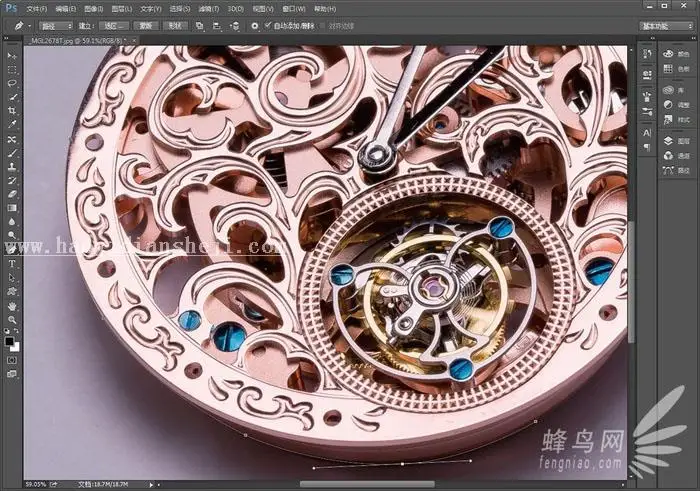The width and height of the screenshot is (700, 491).
Task: Open the Swatches panel icon
Action: click(x=668, y=69)
